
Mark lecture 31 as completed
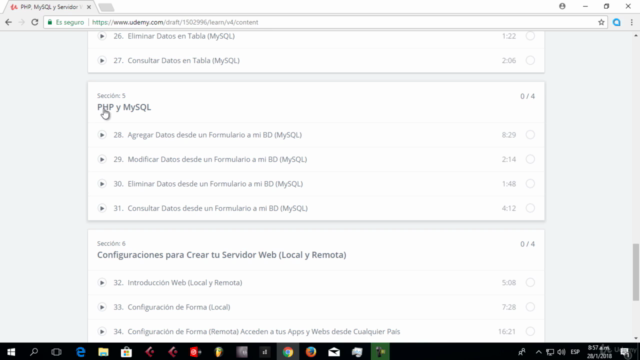[530, 208]
